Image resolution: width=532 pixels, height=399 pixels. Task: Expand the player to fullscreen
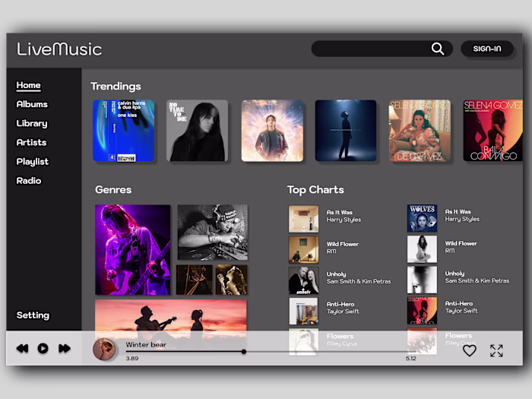coord(496,351)
